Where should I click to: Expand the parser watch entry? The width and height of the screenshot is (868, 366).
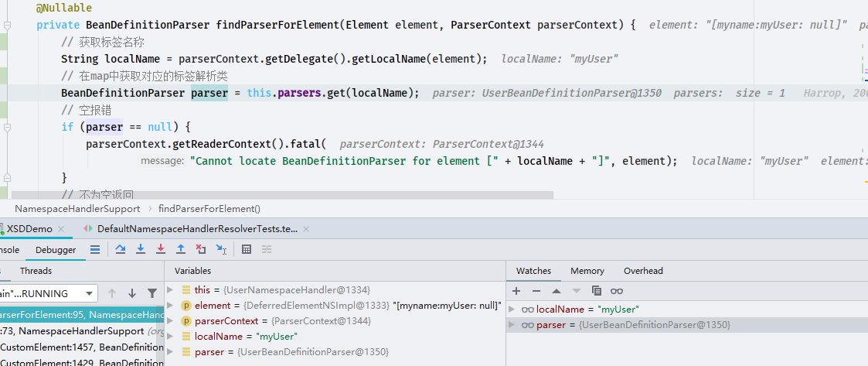[x=512, y=326]
